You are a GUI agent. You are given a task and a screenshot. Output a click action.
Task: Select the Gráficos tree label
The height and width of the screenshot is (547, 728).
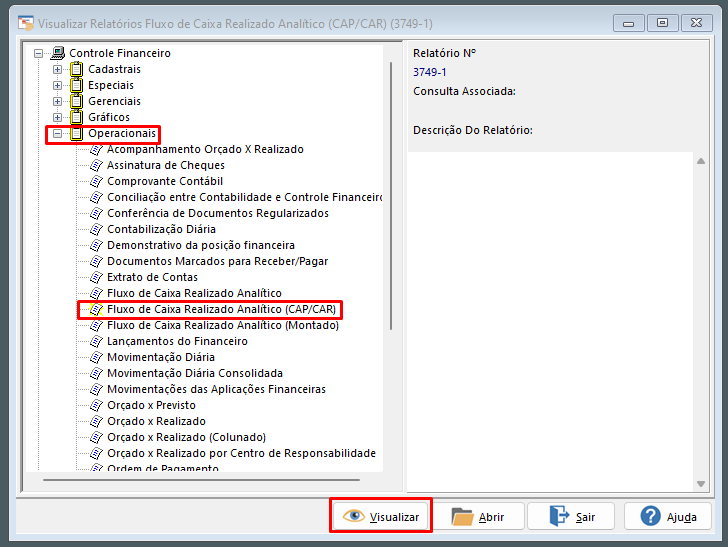[109, 117]
